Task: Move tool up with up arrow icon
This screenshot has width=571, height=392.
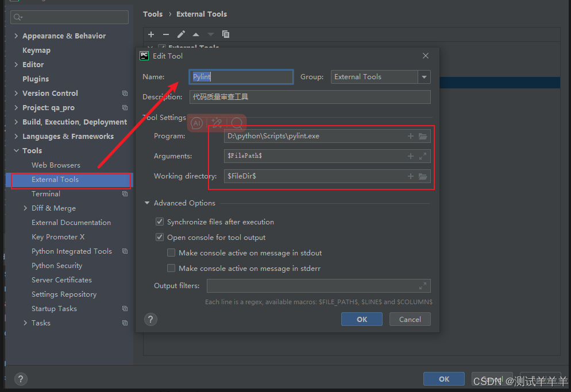Action: coord(196,34)
